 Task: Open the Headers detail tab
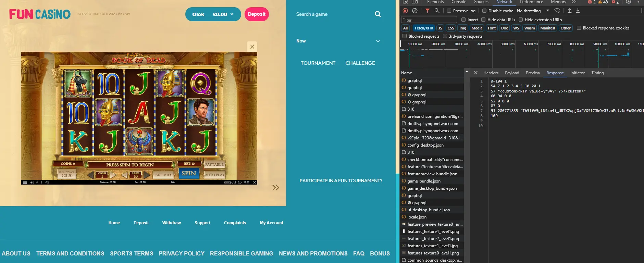(x=491, y=73)
